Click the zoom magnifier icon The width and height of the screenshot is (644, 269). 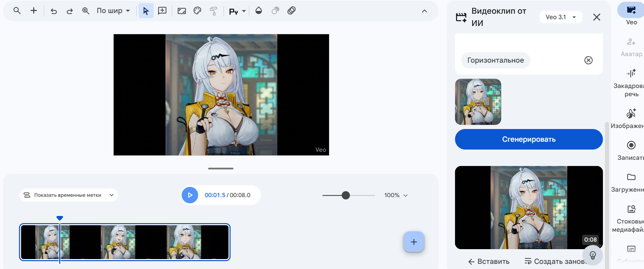86,11
